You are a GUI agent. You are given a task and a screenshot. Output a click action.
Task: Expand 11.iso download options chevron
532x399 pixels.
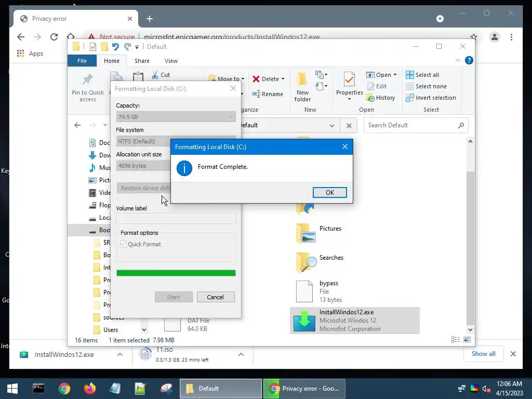(241, 354)
